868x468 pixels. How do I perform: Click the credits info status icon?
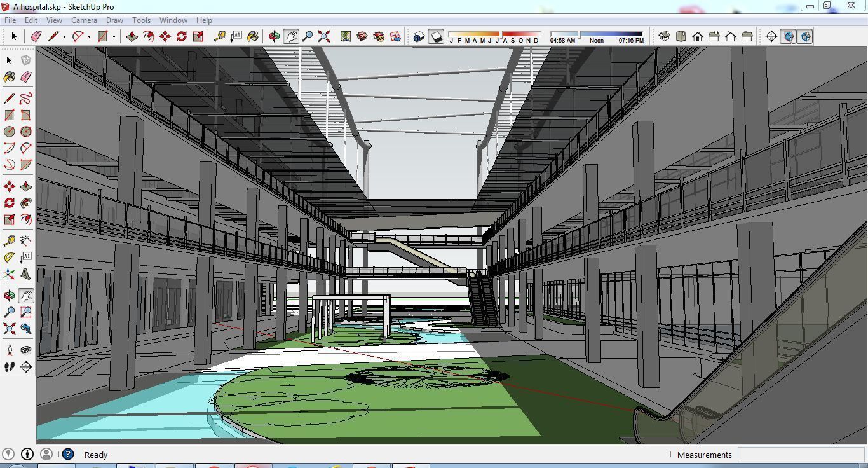click(x=27, y=454)
